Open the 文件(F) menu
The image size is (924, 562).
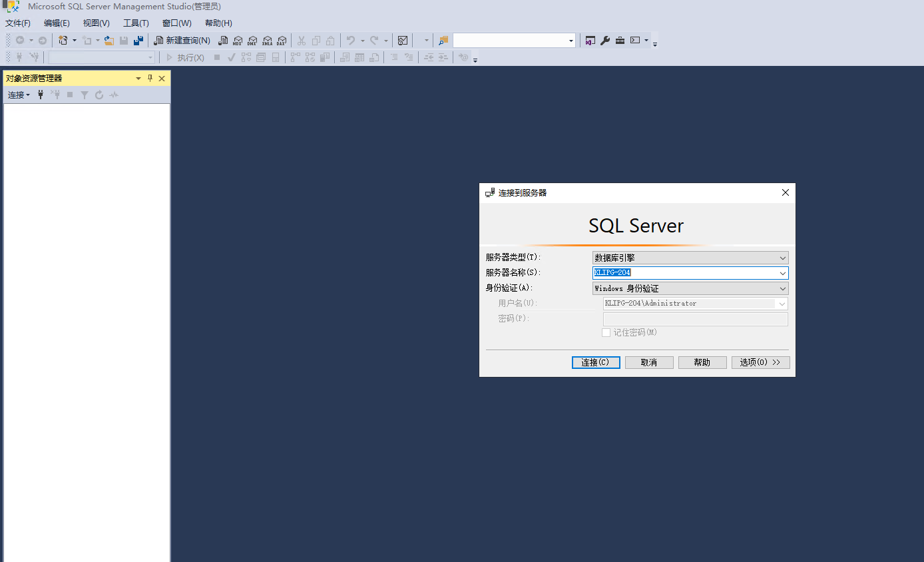[18, 23]
